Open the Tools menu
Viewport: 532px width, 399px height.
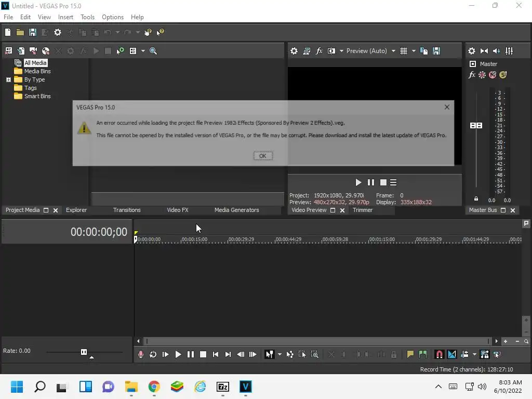click(x=87, y=17)
